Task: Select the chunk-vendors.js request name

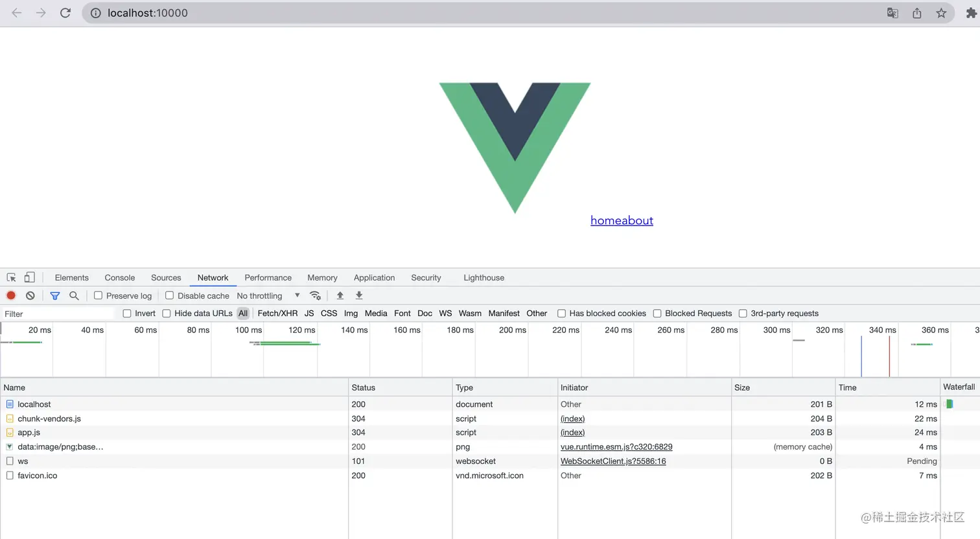Action: point(49,419)
